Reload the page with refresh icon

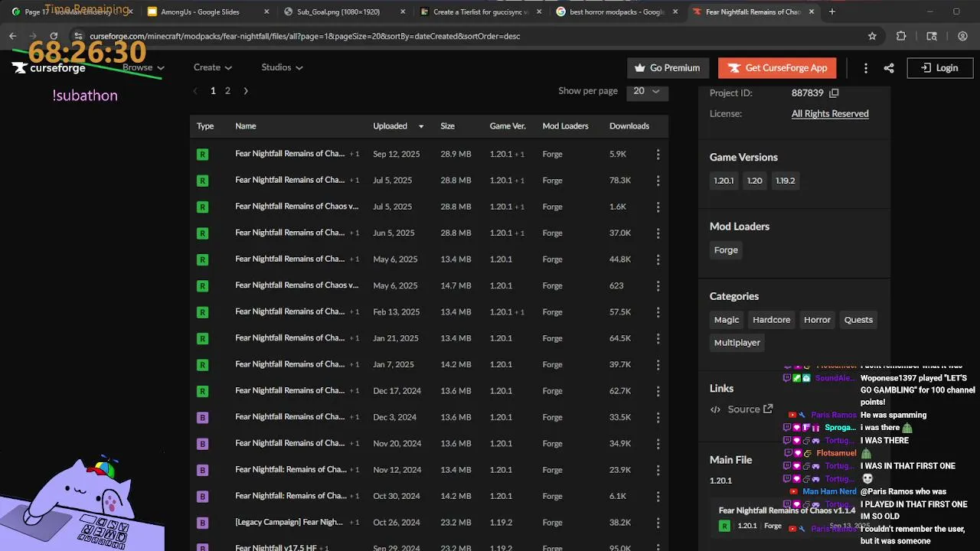[x=54, y=36]
